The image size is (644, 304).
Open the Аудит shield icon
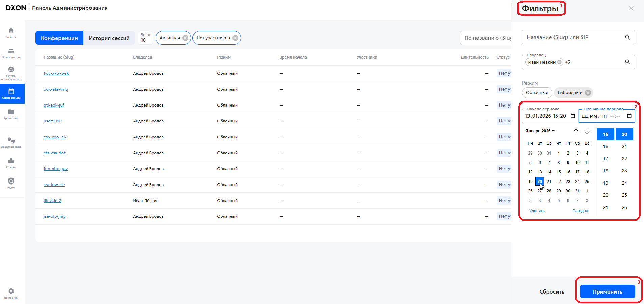11,181
